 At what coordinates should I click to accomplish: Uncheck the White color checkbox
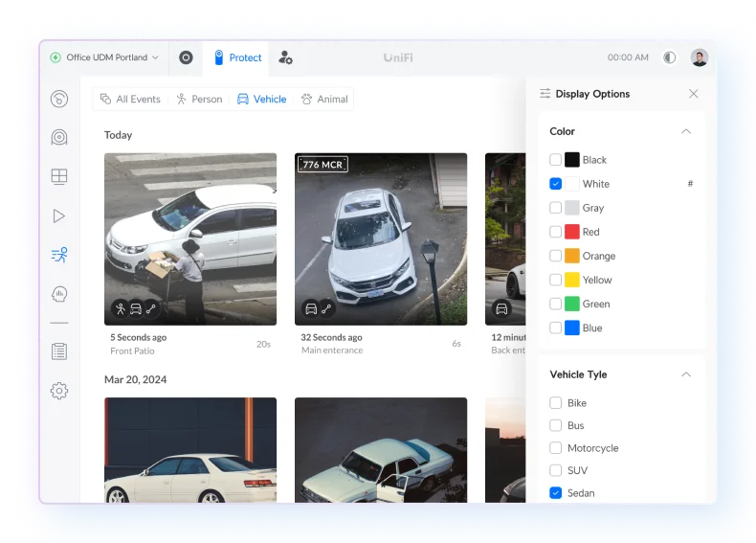(555, 184)
